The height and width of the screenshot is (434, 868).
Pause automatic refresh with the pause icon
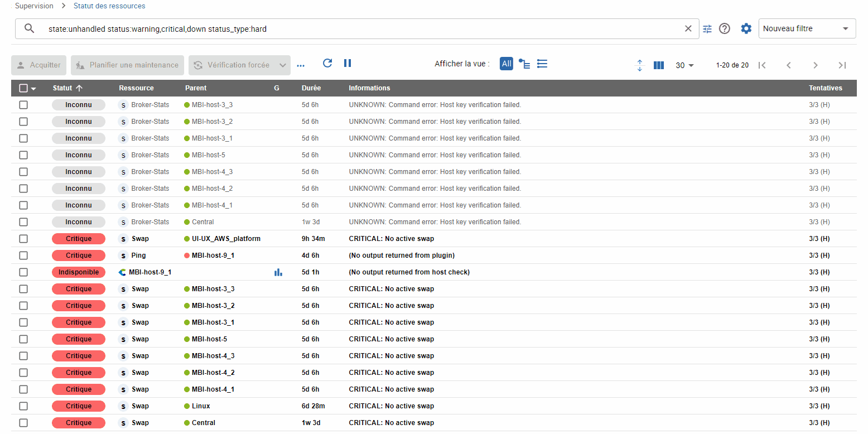pyautogui.click(x=348, y=63)
